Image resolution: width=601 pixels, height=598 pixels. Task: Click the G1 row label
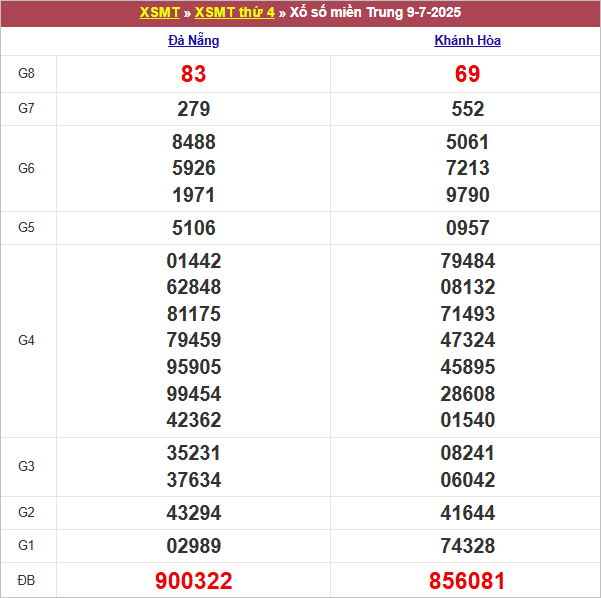tap(26, 545)
